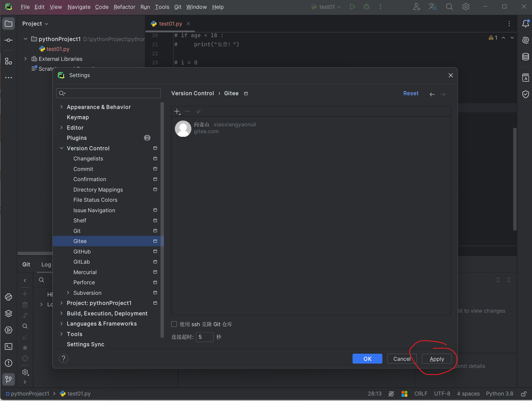The height and width of the screenshot is (401, 532).
Task: Open Git log settings gear icon
Action: (x=25, y=372)
